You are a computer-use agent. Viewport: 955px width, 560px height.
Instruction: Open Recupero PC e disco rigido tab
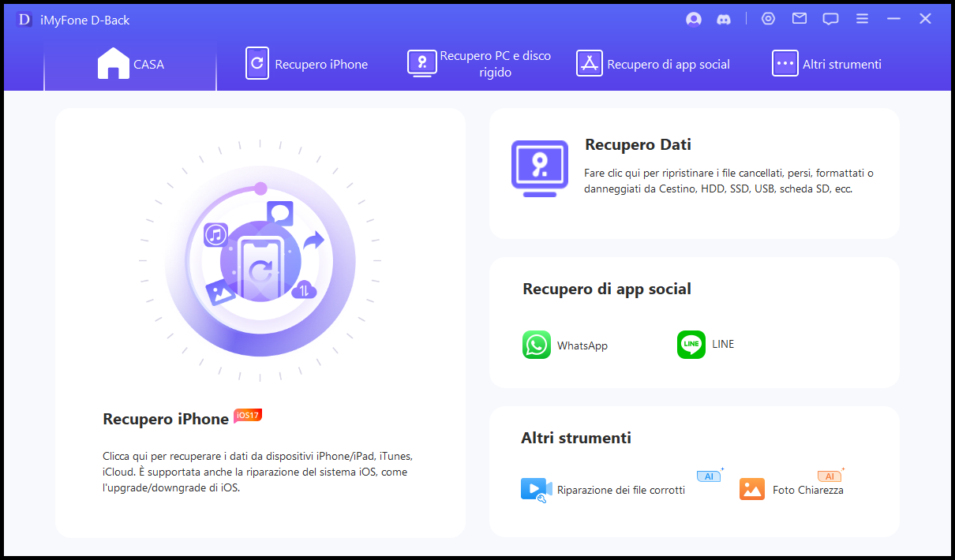coord(479,64)
